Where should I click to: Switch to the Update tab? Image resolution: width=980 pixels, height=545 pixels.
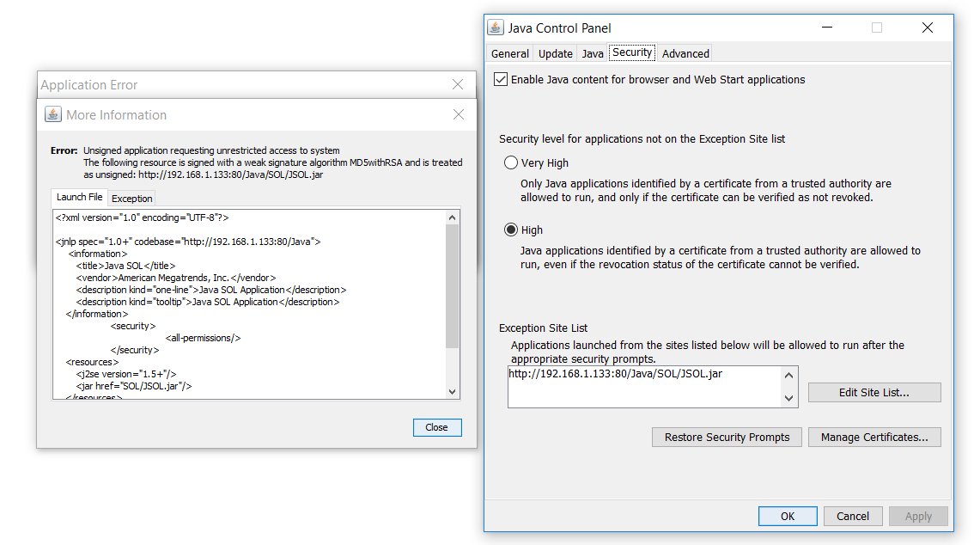pos(556,54)
